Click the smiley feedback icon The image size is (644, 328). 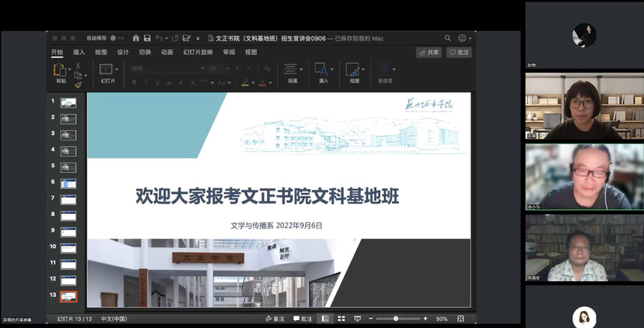point(462,38)
